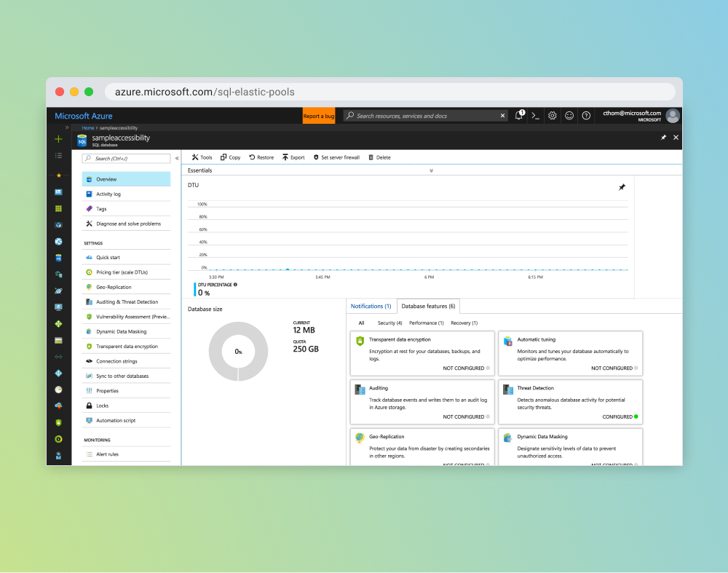Screen dimensions: 728x573
Task: Open the notifications bell icon
Action: click(519, 116)
